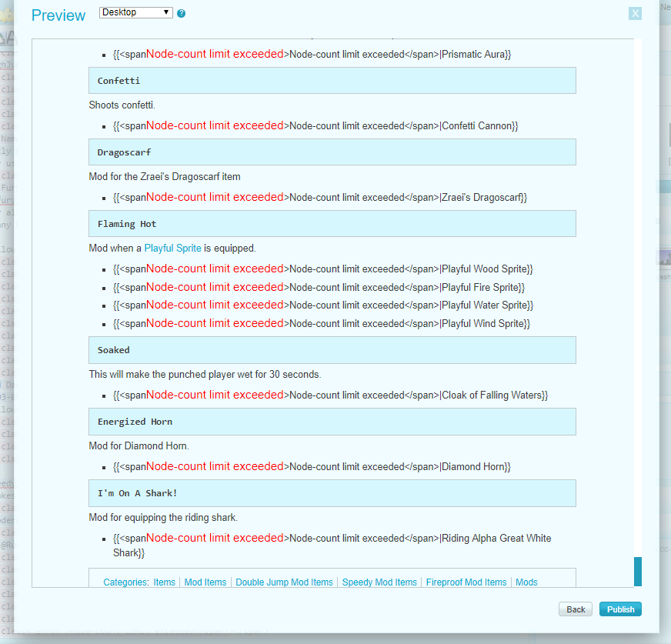Click the preview pane scrollbar thumb
The width and height of the screenshot is (671, 644).
[x=637, y=571]
